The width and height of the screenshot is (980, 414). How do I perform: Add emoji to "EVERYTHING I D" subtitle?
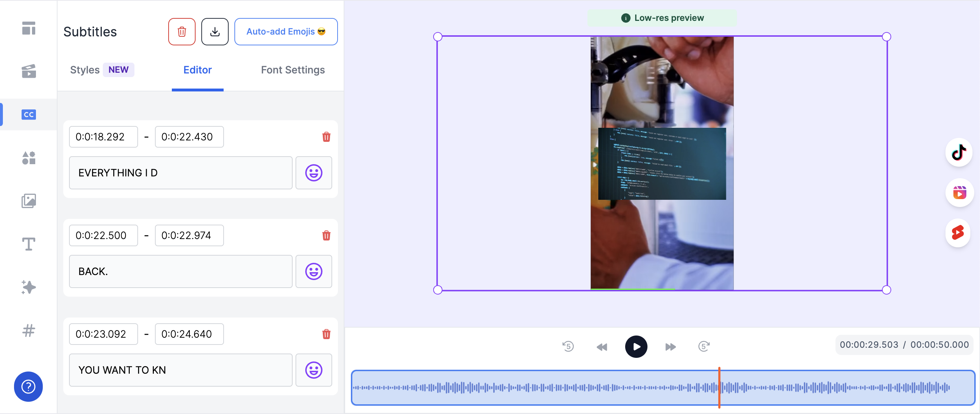[313, 173]
